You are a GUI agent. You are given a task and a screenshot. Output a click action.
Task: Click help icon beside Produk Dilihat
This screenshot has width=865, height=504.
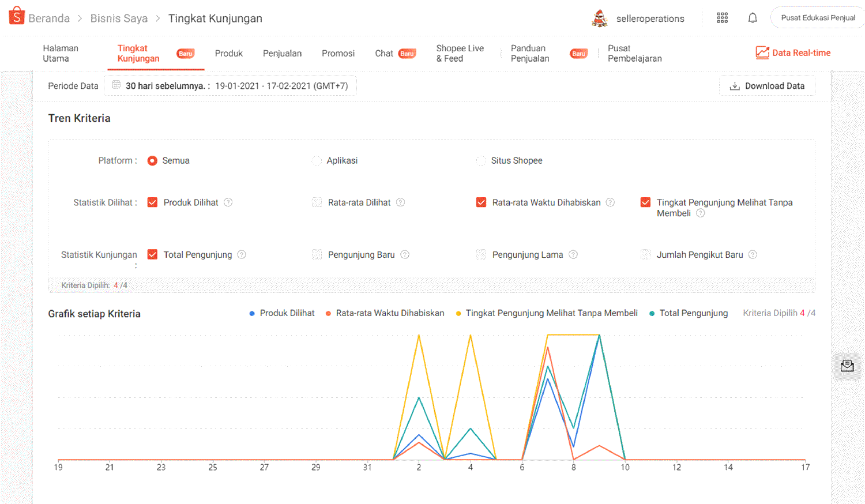point(228,202)
